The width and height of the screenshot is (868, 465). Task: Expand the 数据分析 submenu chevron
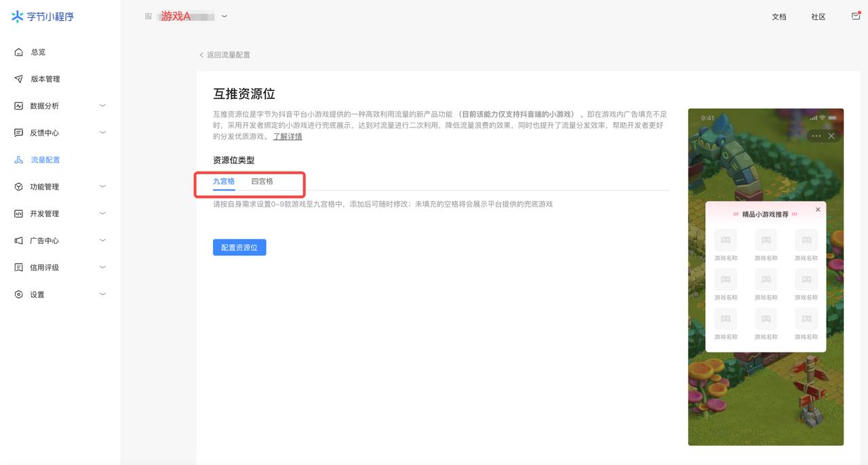103,106
